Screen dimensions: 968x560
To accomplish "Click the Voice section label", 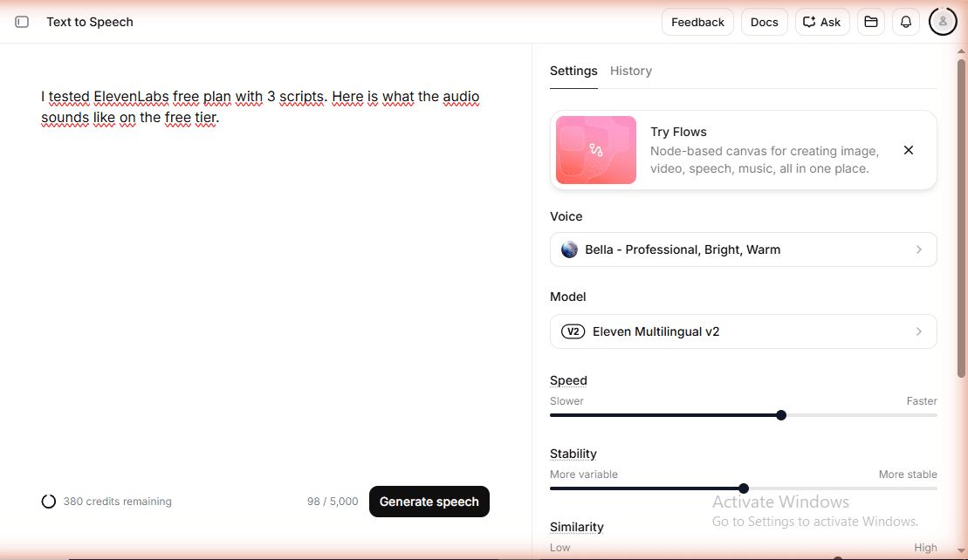I will pyautogui.click(x=566, y=216).
